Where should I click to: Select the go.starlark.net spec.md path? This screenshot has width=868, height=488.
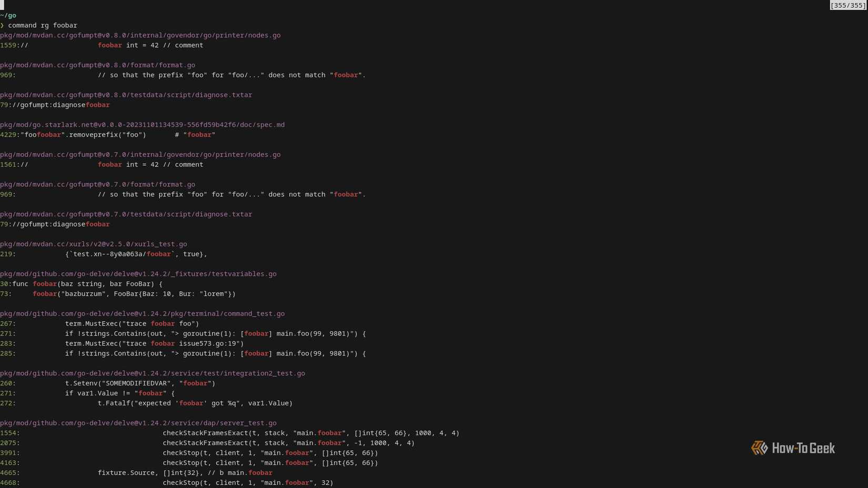tap(142, 125)
